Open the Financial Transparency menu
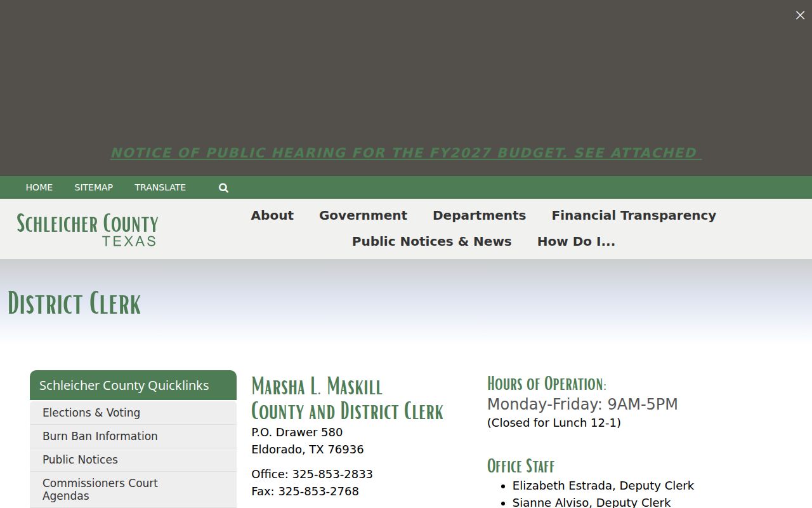The height and width of the screenshot is (508, 812). pyautogui.click(x=634, y=215)
